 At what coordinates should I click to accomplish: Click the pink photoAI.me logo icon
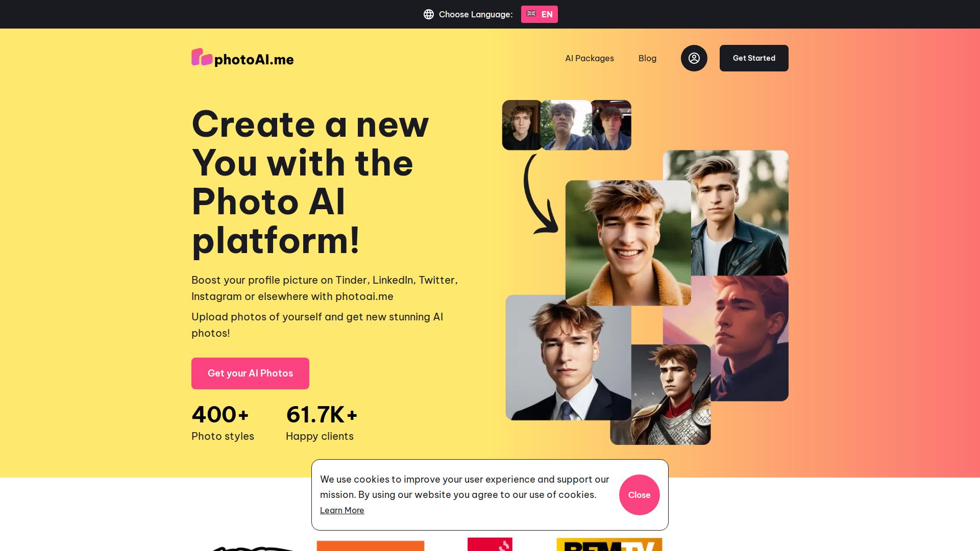[202, 57]
